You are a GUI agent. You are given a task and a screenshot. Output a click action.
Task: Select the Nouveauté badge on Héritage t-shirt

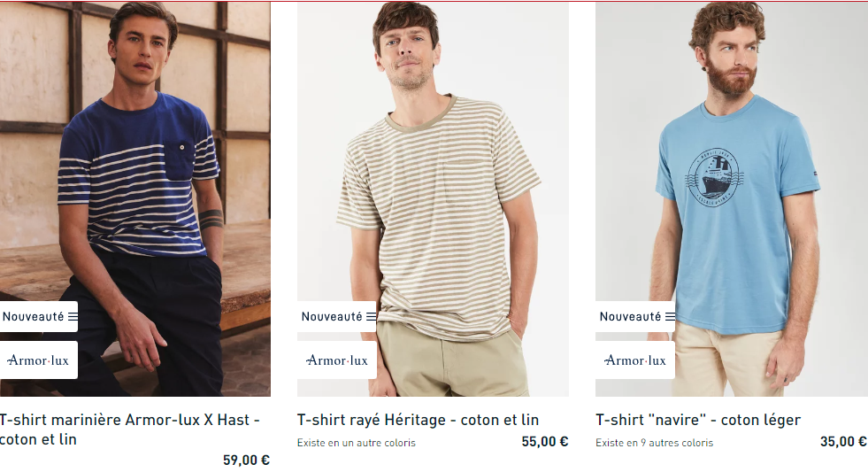pos(336,317)
